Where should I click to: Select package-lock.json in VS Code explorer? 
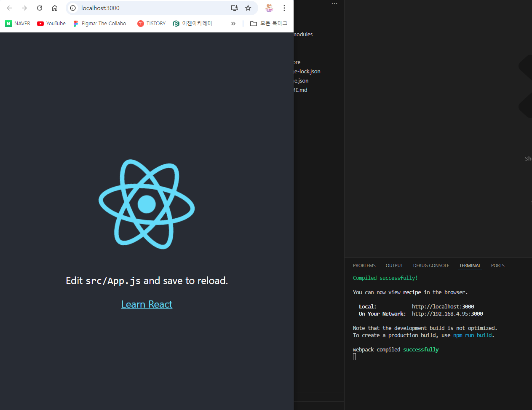click(307, 72)
